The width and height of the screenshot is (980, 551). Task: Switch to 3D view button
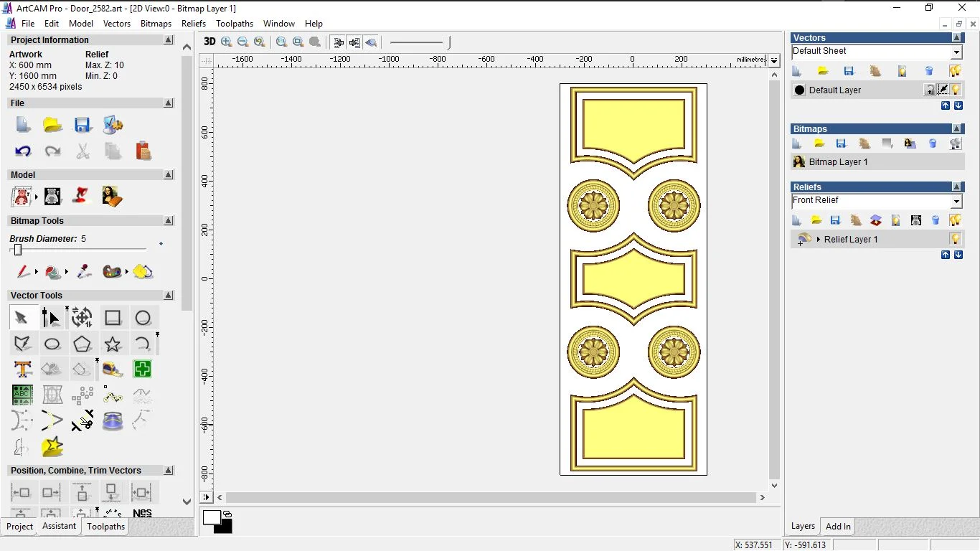(209, 42)
